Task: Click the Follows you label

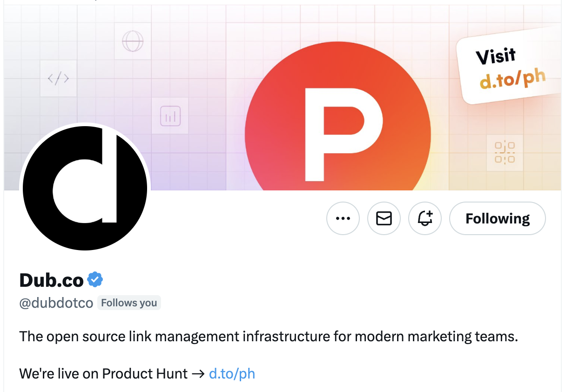Action: pyautogui.click(x=129, y=303)
